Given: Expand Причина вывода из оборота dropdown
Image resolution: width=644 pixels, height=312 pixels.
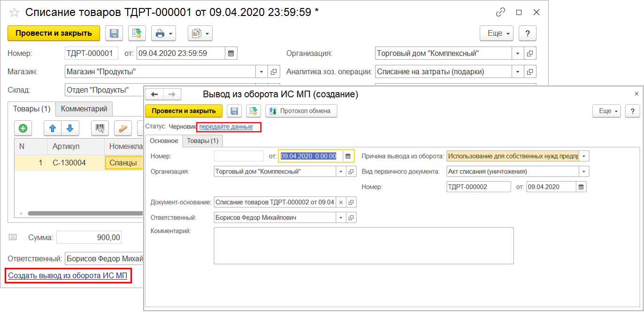Looking at the screenshot, I should (584, 156).
